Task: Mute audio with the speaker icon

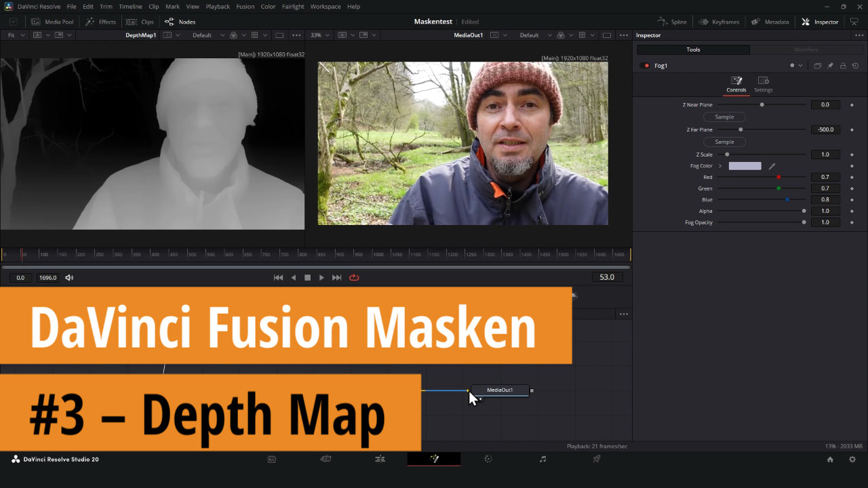Action: click(69, 277)
